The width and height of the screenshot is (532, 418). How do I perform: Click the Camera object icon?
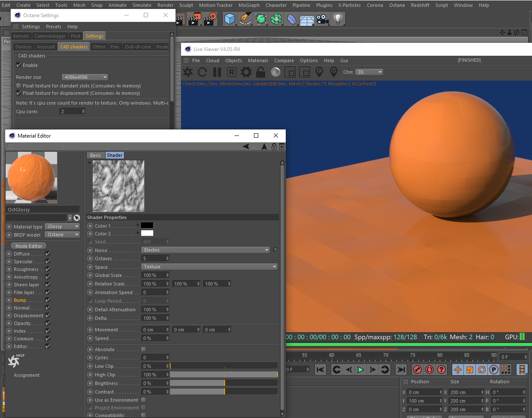tap(323, 19)
